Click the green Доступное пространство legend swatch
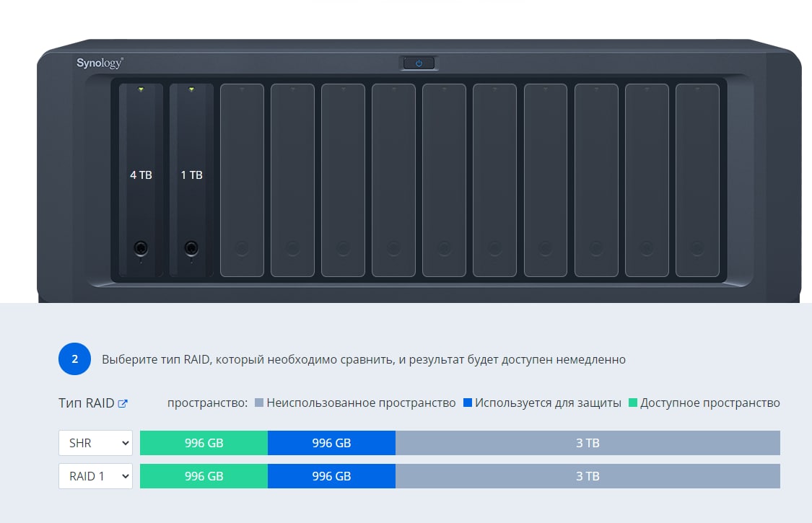 pyautogui.click(x=633, y=403)
